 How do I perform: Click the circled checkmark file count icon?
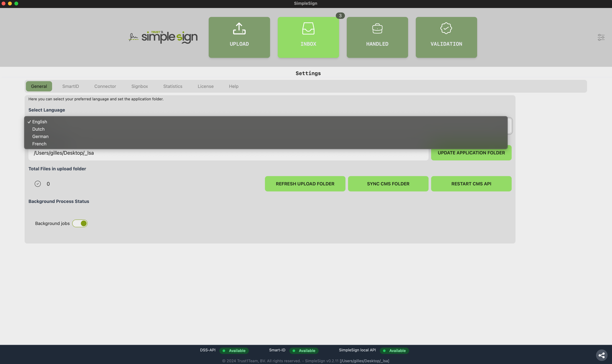point(38,184)
